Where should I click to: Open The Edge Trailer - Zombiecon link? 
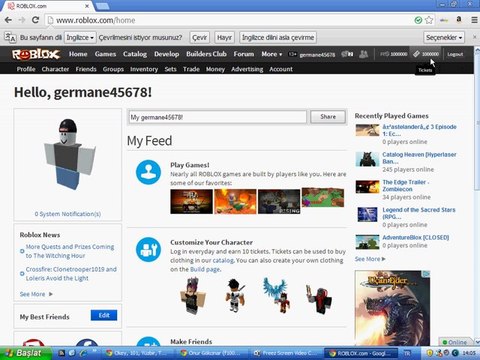tap(406, 186)
